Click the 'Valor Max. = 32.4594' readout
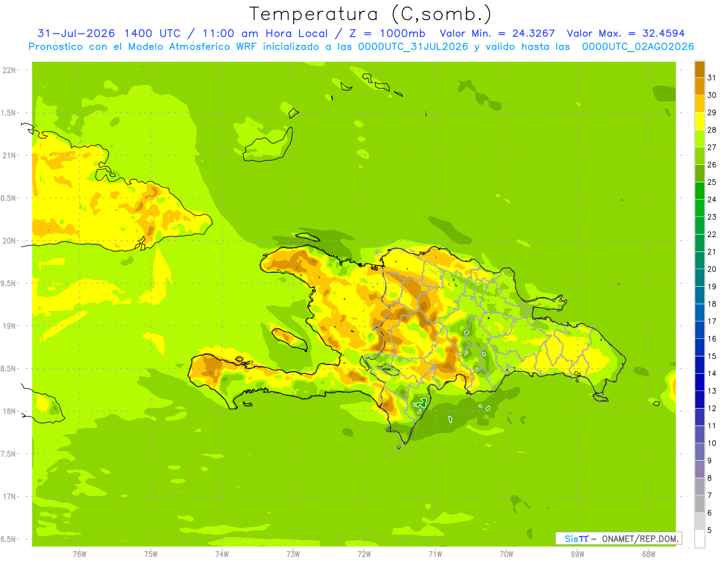Screen dimensions: 728x562 [x=625, y=33]
